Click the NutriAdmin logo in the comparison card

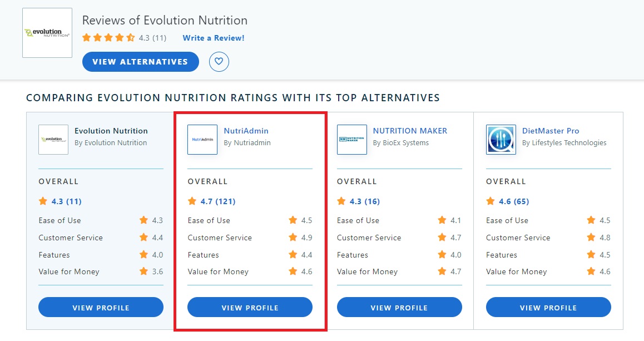[202, 140]
